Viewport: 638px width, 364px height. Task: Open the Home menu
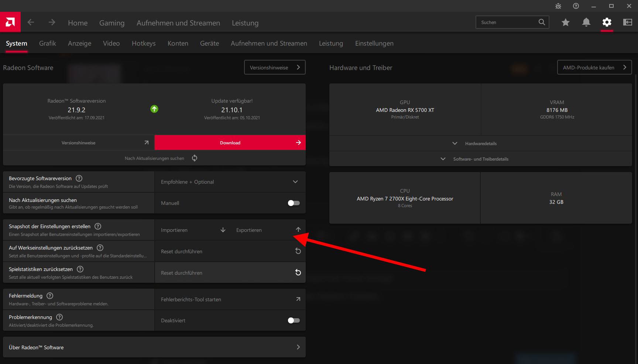(78, 23)
